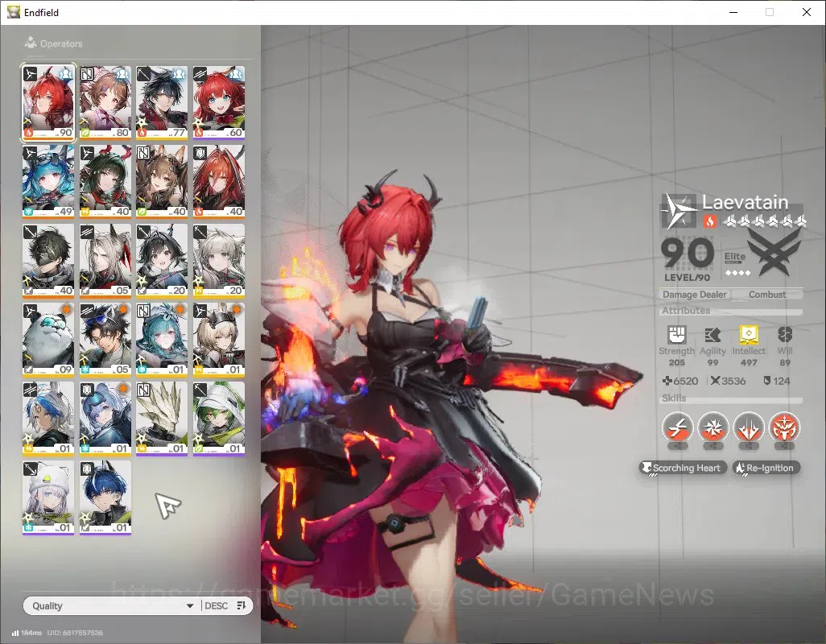
Task: Select the level 40 masked dark-haired operator
Action: 48,261
